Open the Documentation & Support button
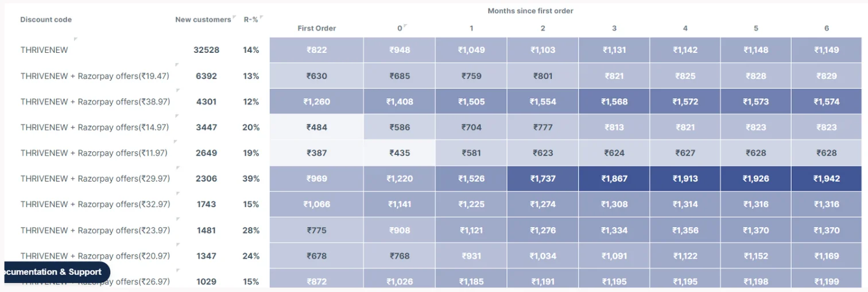The width and height of the screenshot is (868, 292). point(56,272)
